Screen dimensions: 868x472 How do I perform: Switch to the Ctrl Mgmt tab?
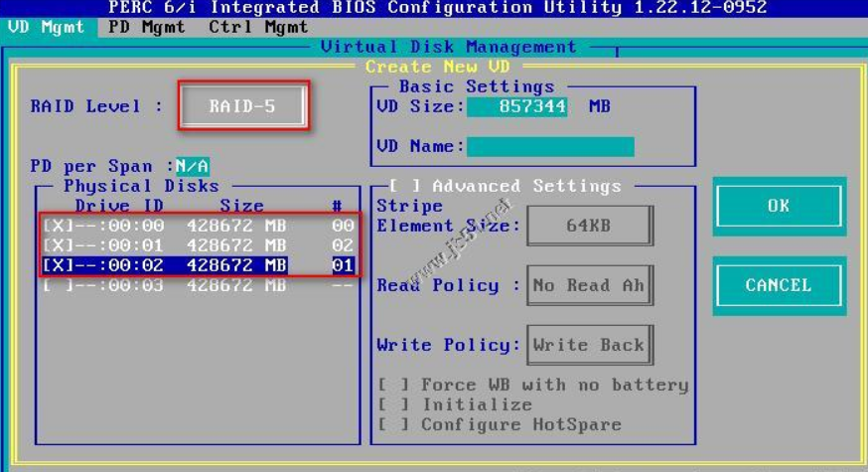[x=258, y=27]
